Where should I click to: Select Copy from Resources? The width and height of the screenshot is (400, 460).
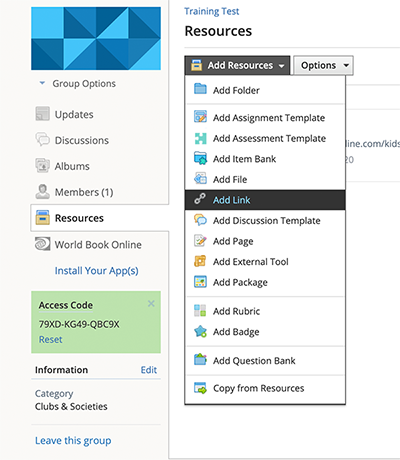coord(265,388)
